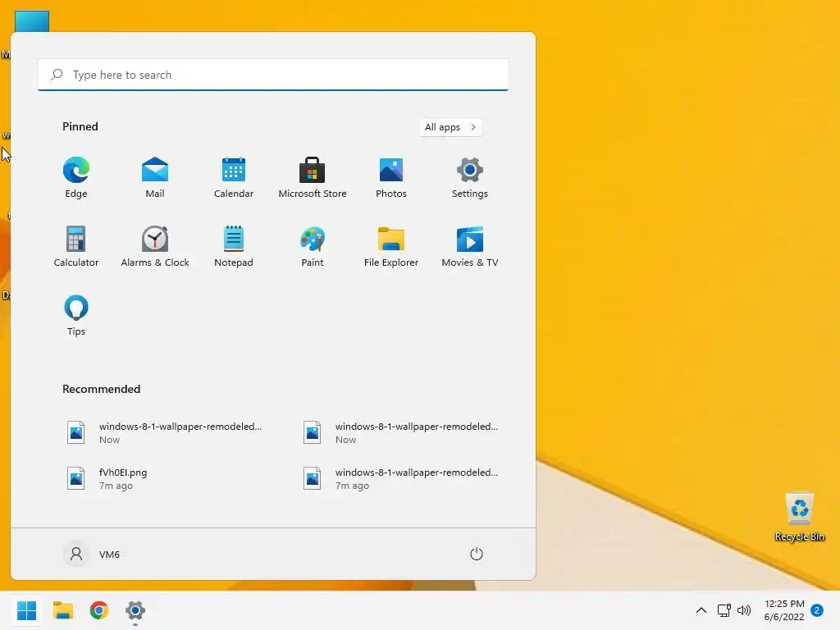The width and height of the screenshot is (840, 630).
Task: Open the Start button on the taskbar
Action: [26, 610]
